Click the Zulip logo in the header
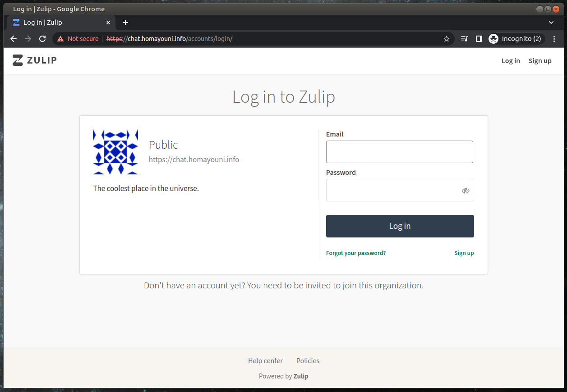 click(35, 60)
